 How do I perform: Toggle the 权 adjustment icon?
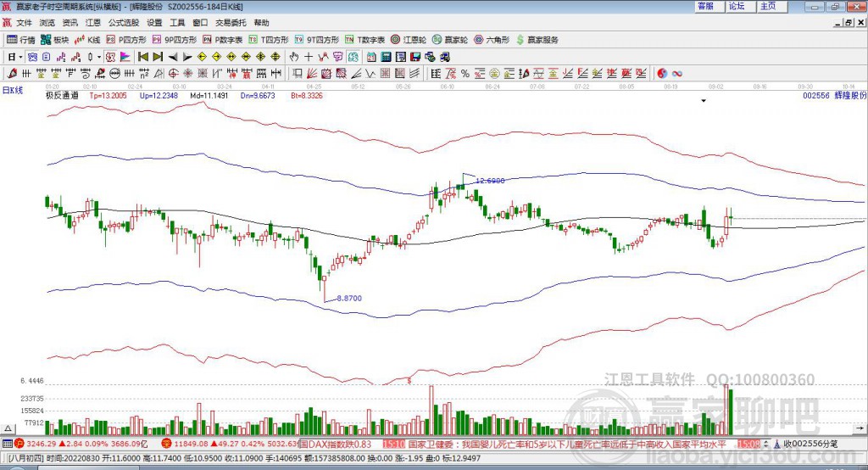[x=110, y=57]
